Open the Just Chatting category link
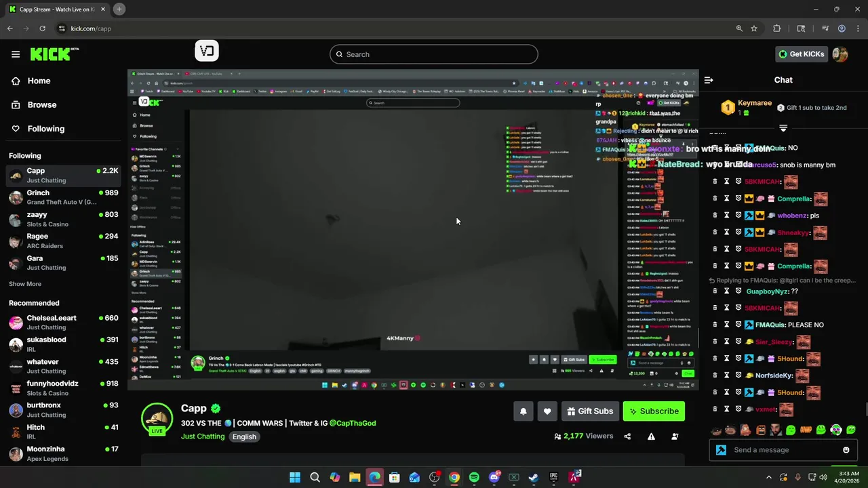 203,436
